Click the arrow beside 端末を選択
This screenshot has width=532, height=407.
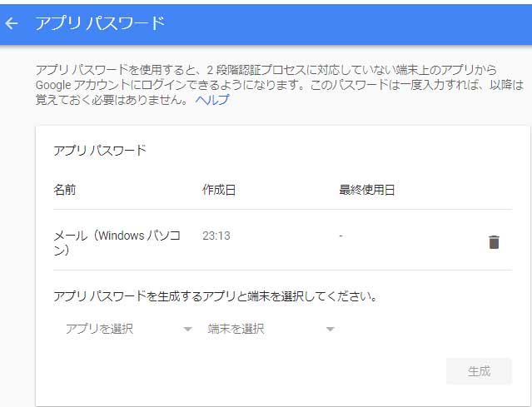coord(330,330)
